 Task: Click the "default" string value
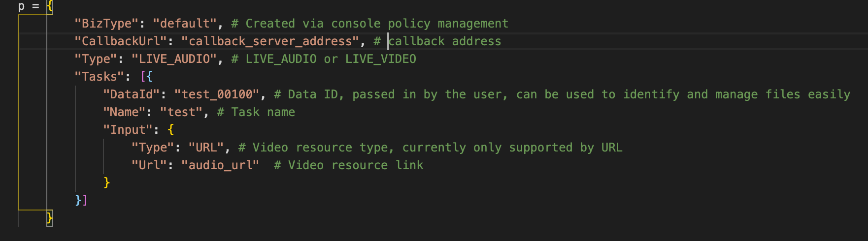click(185, 24)
